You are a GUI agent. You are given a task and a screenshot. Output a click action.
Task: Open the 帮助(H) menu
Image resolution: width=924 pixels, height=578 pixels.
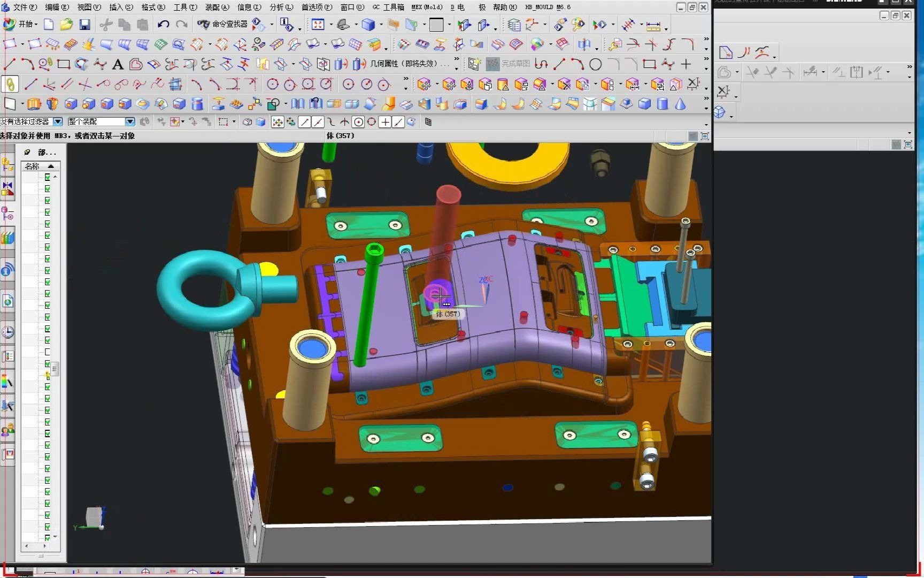505,7
